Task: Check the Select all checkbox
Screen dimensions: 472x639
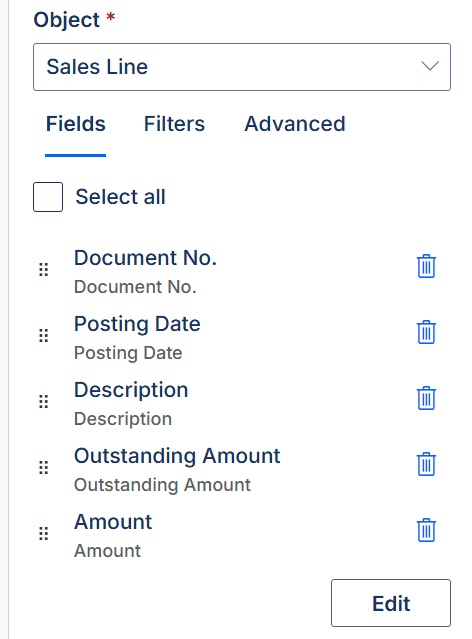Action: [x=48, y=197]
